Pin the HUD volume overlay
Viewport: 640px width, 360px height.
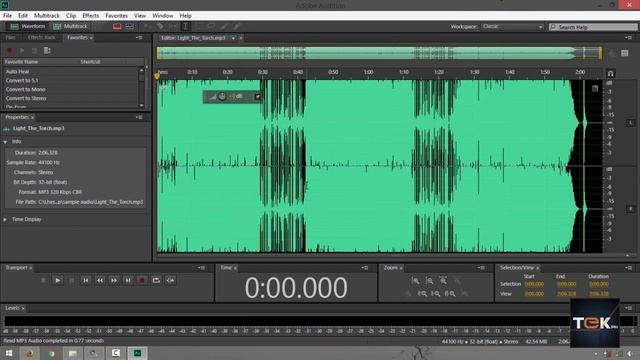(258, 97)
